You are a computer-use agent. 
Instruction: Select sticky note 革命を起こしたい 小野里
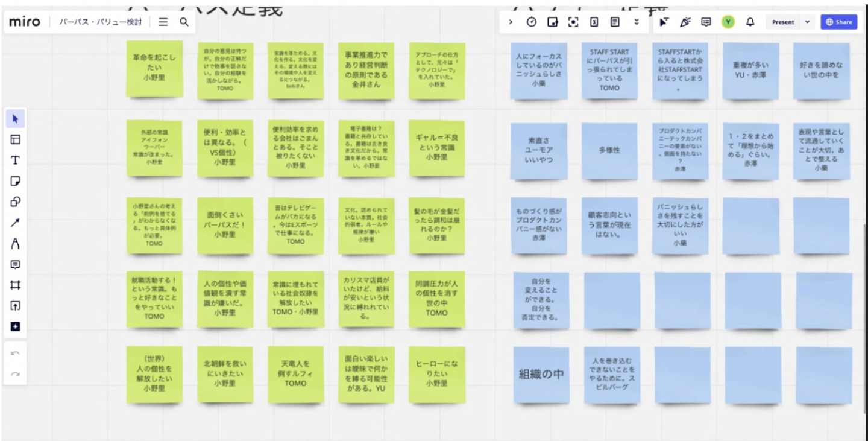154,68
